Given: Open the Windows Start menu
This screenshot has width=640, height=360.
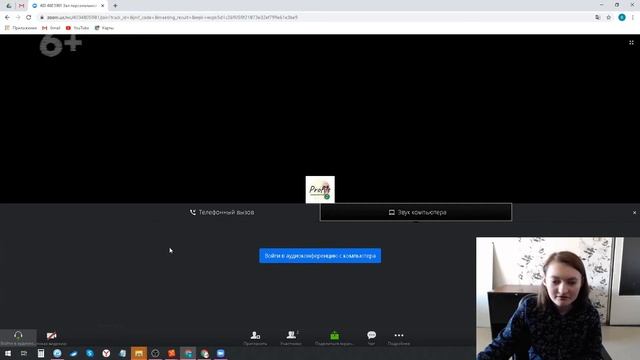Looking at the screenshot, I should pos(8,353).
